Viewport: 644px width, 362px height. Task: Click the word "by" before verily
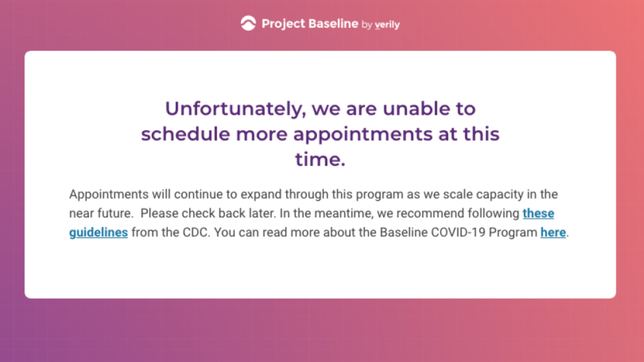coord(367,25)
